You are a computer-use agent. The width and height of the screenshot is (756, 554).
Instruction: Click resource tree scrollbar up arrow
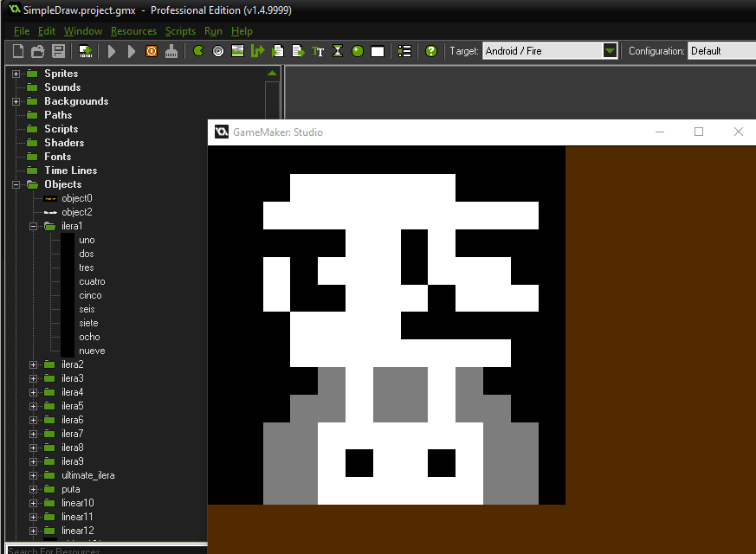point(272,74)
